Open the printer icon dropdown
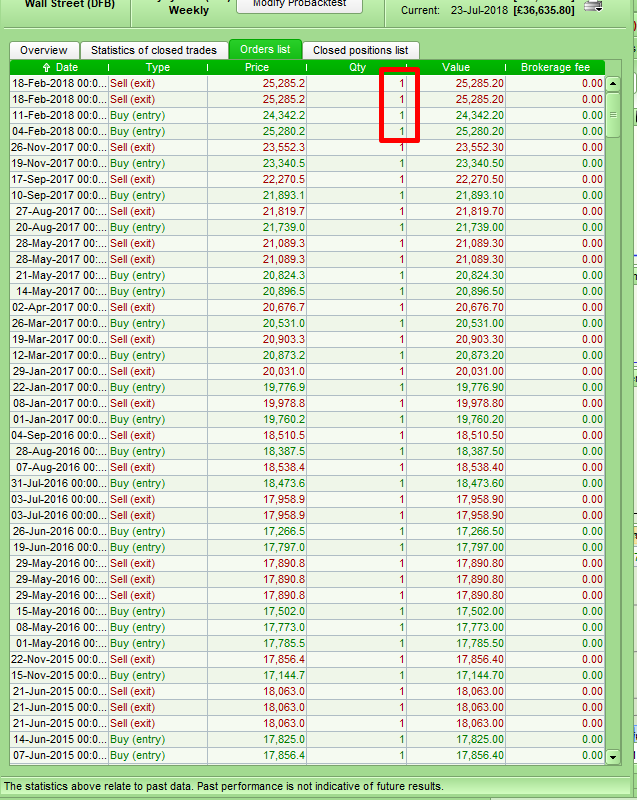Image resolution: width=637 pixels, height=800 pixels. (593, 6)
